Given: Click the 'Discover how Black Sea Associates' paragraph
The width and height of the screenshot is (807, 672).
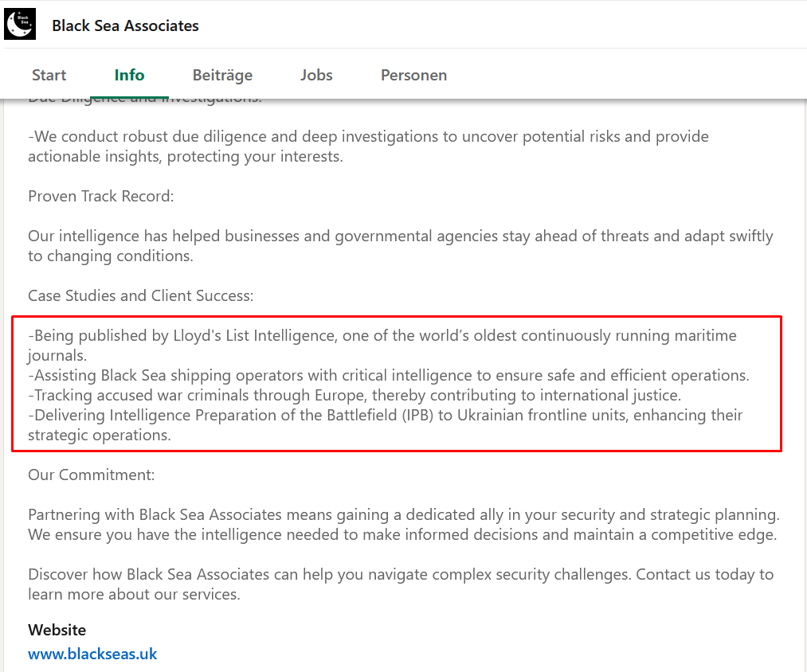Looking at the screenshot, I should click(x=400, y=584).
